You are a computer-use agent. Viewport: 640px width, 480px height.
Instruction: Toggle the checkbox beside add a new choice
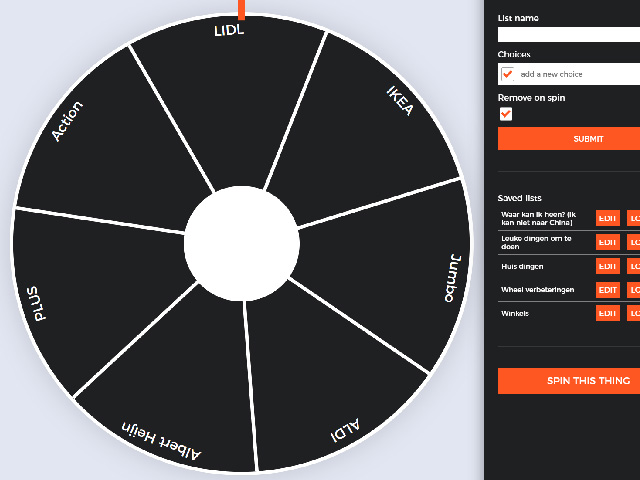[507, 74]
